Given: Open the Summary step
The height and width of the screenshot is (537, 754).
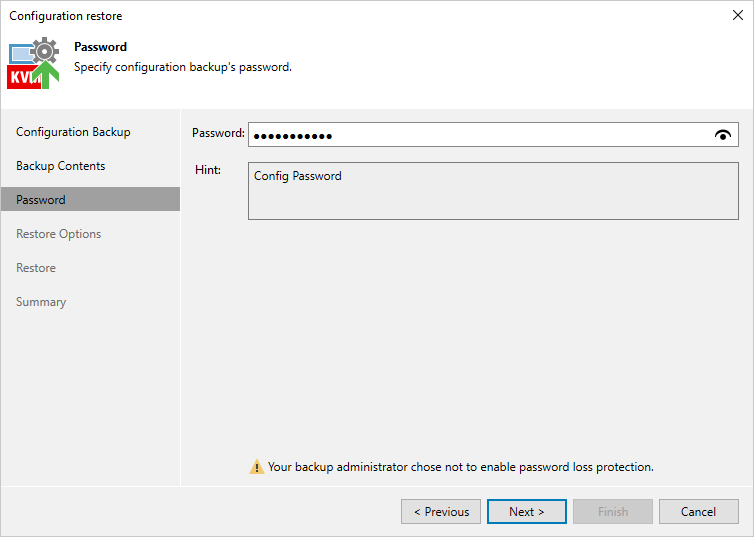Looking at the screenshot, I should (x=41, y=302).
